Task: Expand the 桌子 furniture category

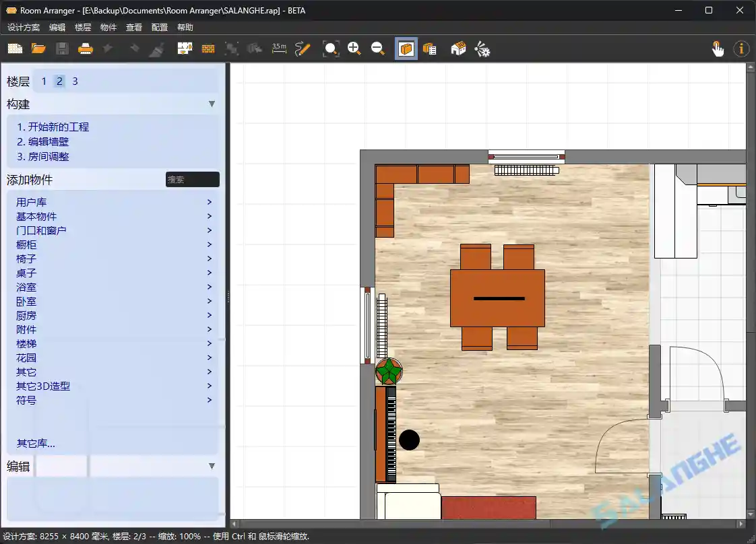Action: coord(26,273)
